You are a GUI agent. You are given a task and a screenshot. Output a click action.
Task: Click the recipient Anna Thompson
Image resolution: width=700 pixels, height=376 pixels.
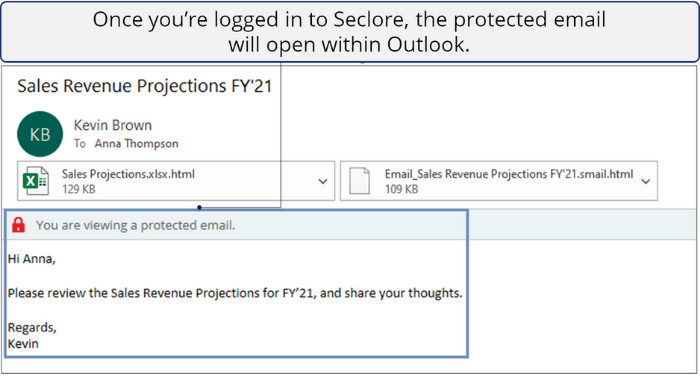[136, 144]
